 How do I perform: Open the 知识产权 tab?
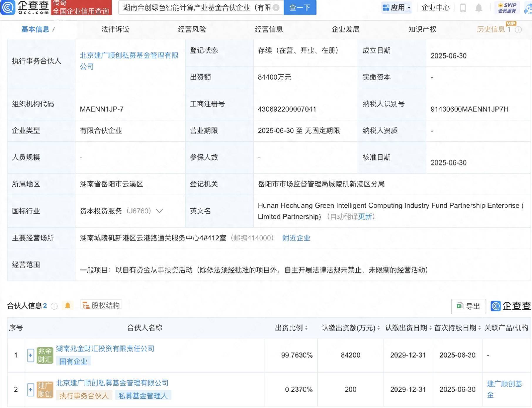(x=422, y=29)
